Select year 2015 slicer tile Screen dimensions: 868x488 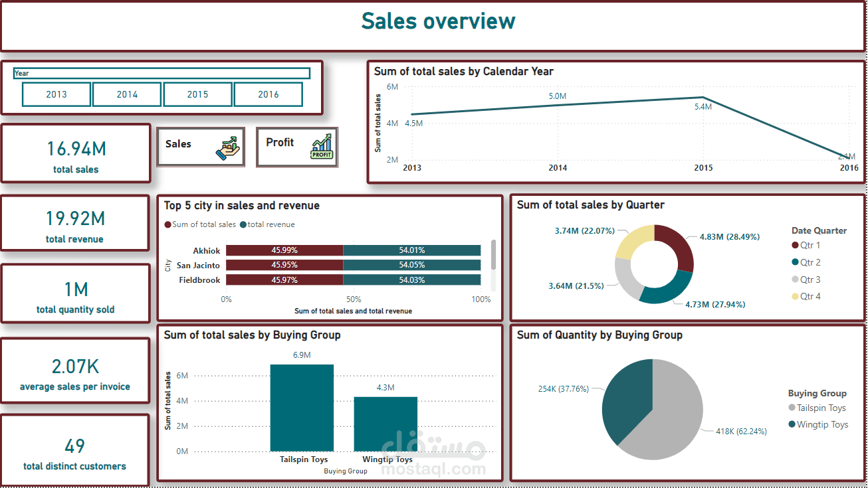click(x=197, y=94)
